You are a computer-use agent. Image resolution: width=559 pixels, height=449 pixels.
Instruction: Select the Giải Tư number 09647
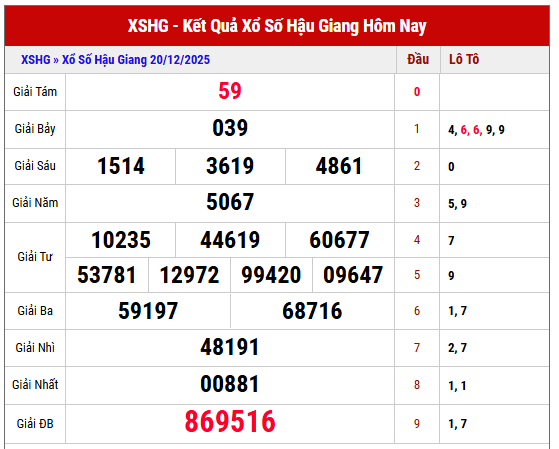[x=353, y=275]
